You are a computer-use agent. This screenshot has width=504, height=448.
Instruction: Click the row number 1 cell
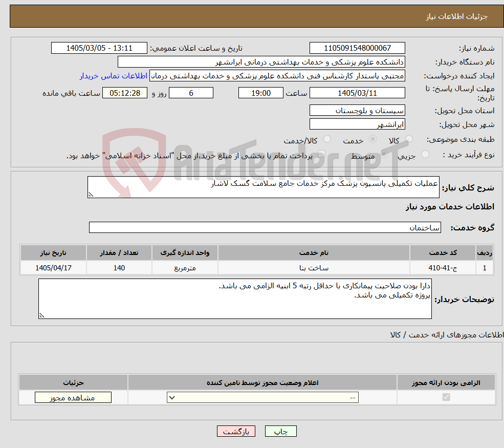pyautogui.click(x=485, y=268)
